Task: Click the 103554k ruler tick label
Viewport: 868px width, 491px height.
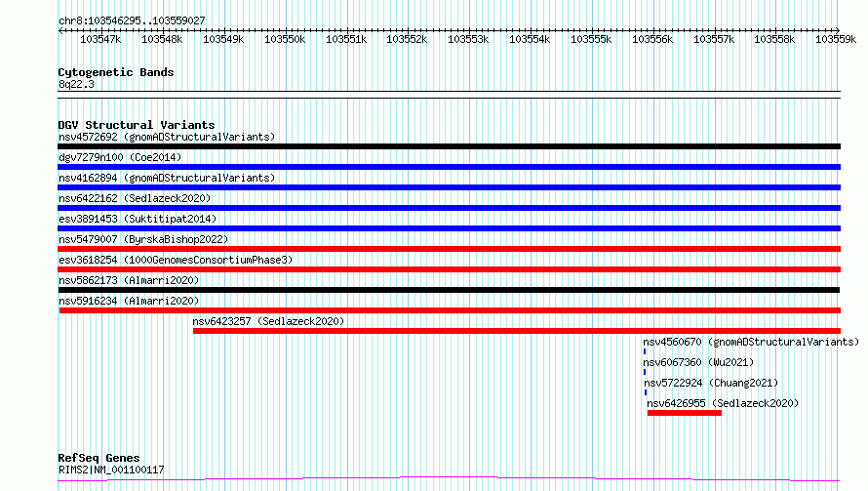Action: (530, 39)
